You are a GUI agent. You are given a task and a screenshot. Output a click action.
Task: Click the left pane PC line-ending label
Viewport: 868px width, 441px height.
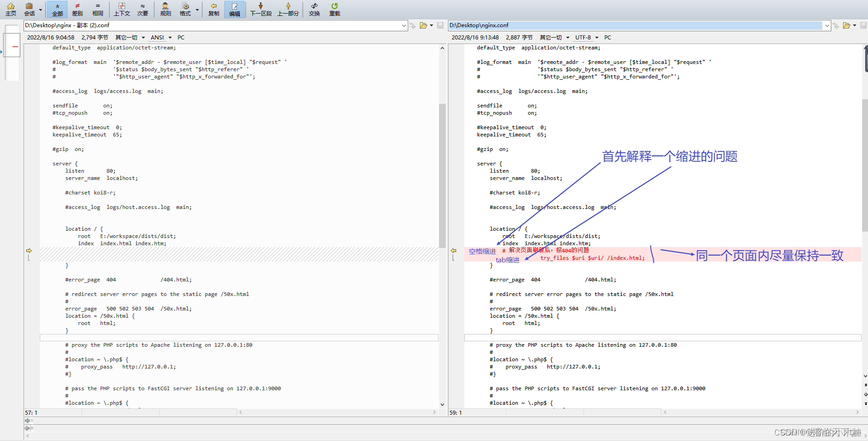[x=181, y=38]
